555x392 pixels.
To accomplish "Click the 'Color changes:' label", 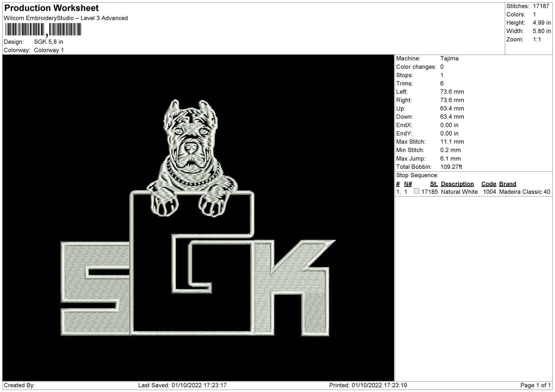I will pos(416,67).
